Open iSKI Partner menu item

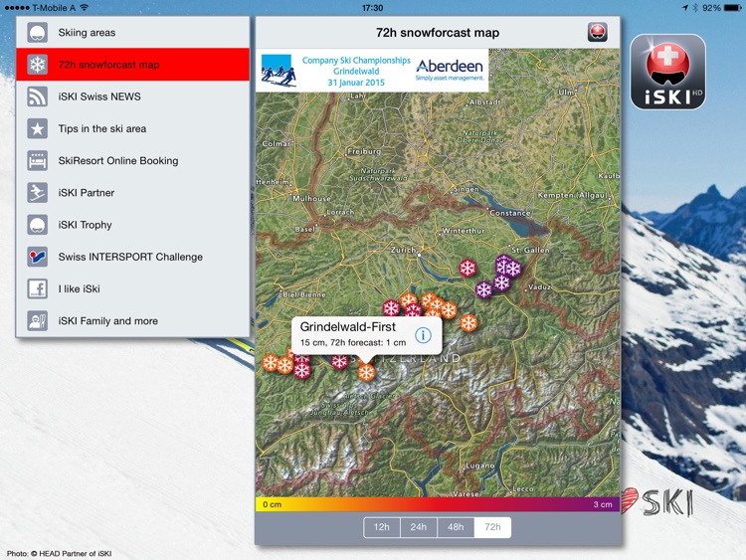132,193
